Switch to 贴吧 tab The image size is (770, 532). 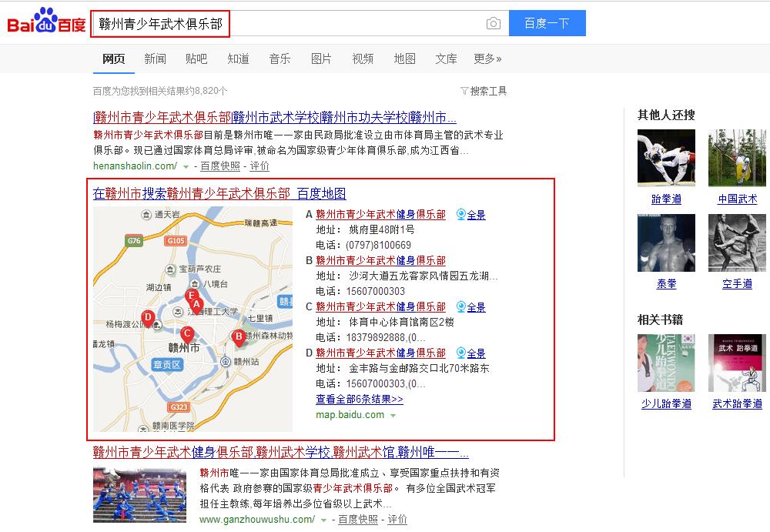tap(196, 59)
